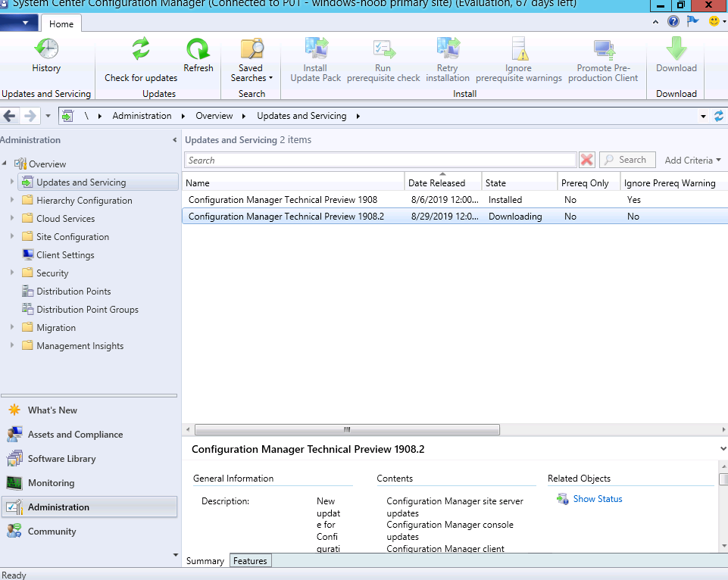The image size is (728, 580).
Task: Open Software Library workspace
Action: pos(62,458)
